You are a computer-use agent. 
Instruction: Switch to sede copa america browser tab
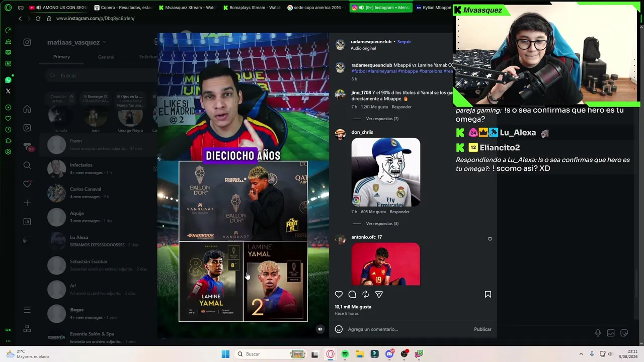[316, 8]
